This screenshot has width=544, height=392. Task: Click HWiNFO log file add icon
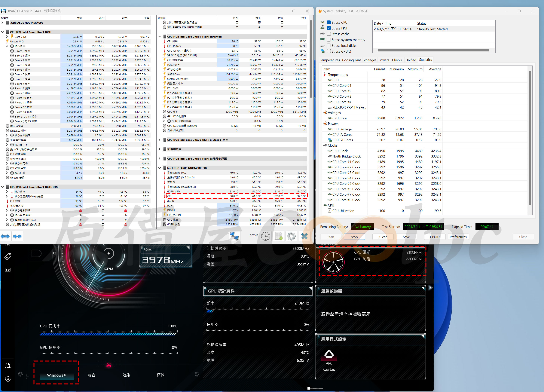pyautogui.click(x=279, y=236)
